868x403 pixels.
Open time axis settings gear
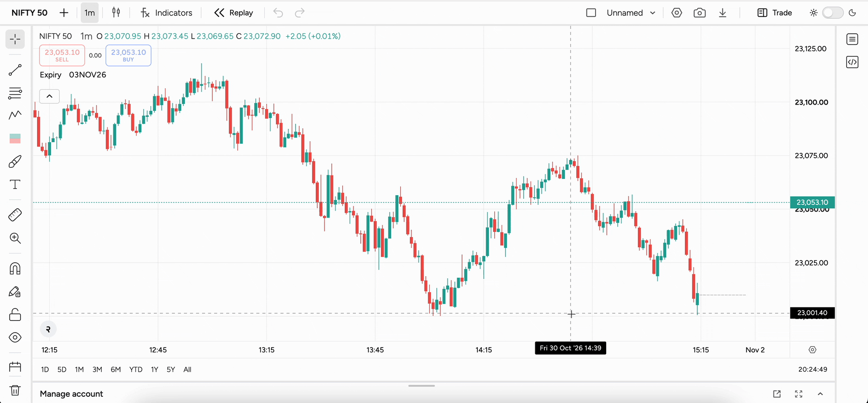click(x=813, y=350)
